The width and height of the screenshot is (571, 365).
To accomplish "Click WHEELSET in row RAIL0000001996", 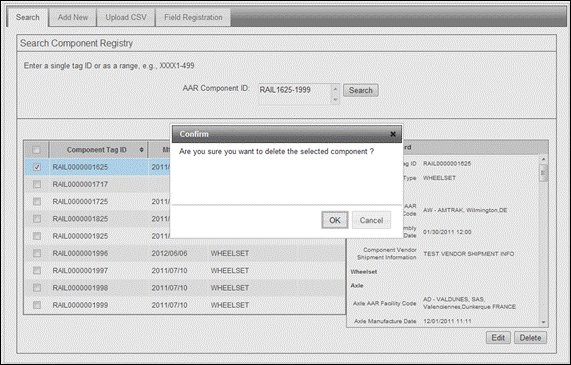I will [x=230, y=253].
